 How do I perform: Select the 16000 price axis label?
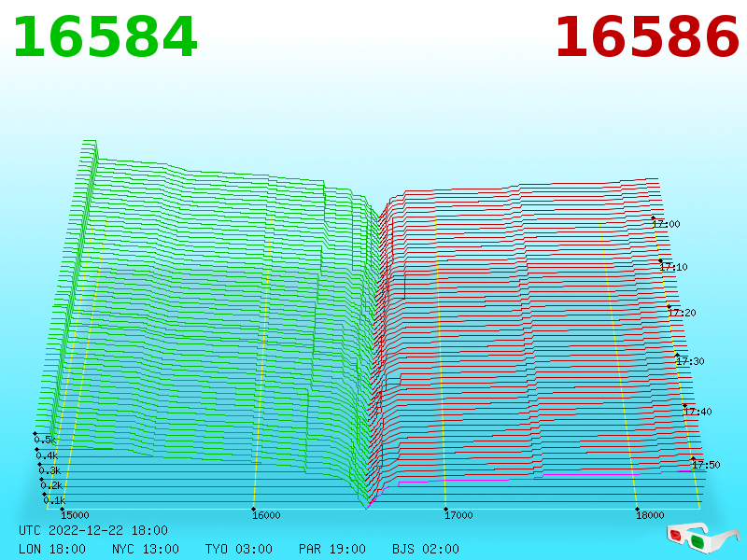coord(266,515)
